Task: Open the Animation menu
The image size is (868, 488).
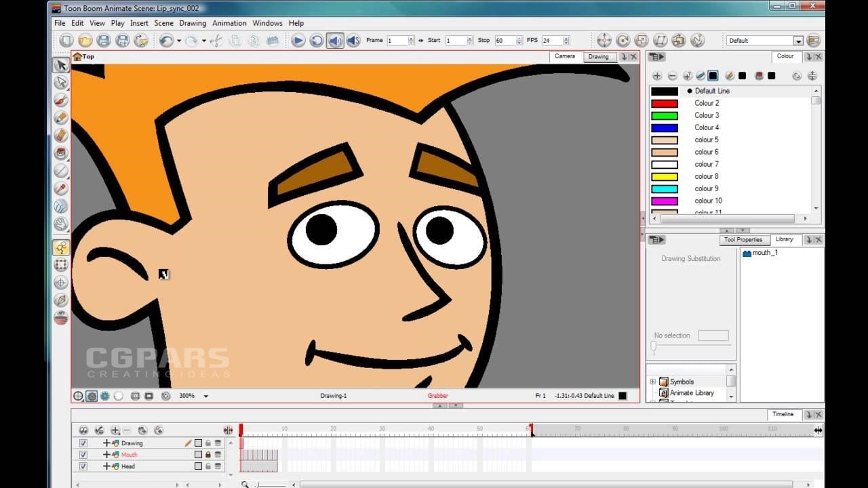Action: coord(229,23)
